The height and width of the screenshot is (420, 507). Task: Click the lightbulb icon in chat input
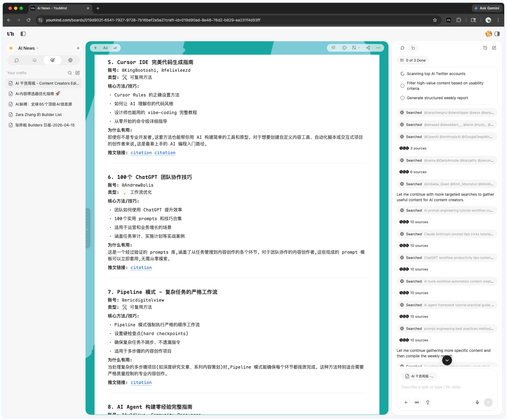click(x=428, y=402)
